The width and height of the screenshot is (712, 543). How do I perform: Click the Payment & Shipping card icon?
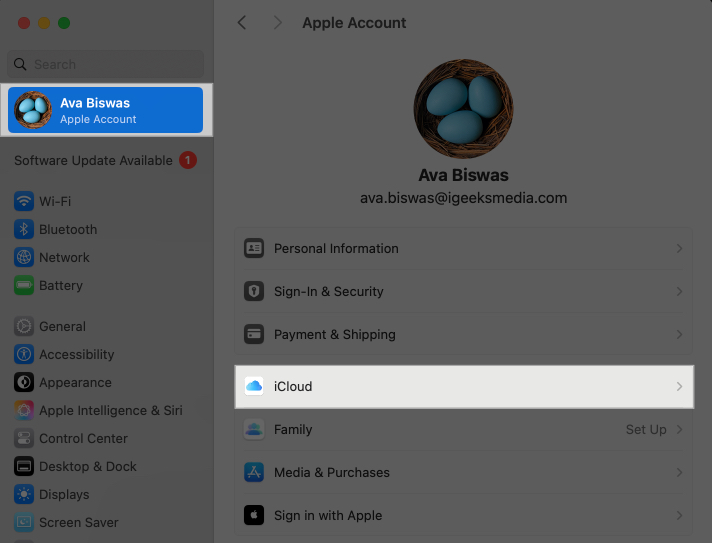pyautogui.click(x=254, y=334)
